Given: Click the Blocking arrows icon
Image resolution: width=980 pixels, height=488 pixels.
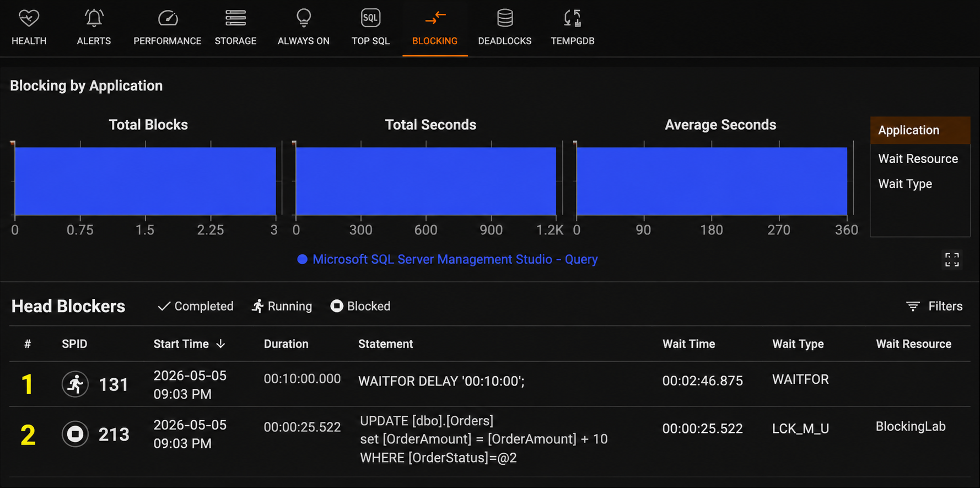Looking at the screenshot, I should (435, 18).
